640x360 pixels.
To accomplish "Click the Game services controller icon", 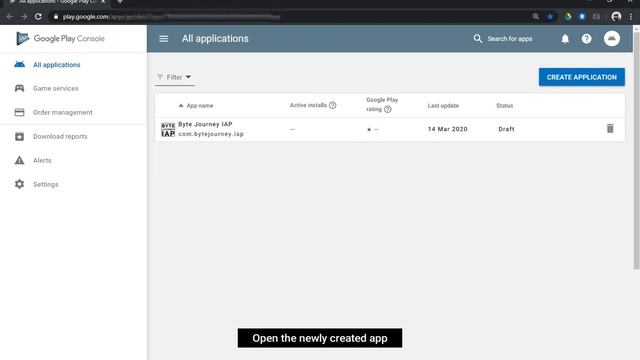I will (x=20, y=88).
